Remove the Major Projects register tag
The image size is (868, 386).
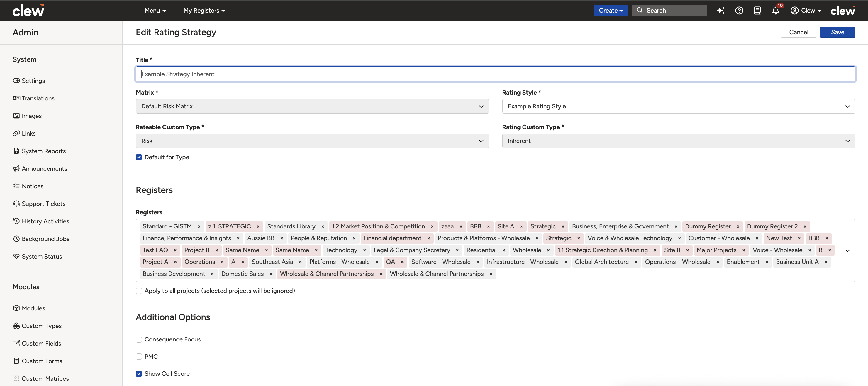coord(744,250)
